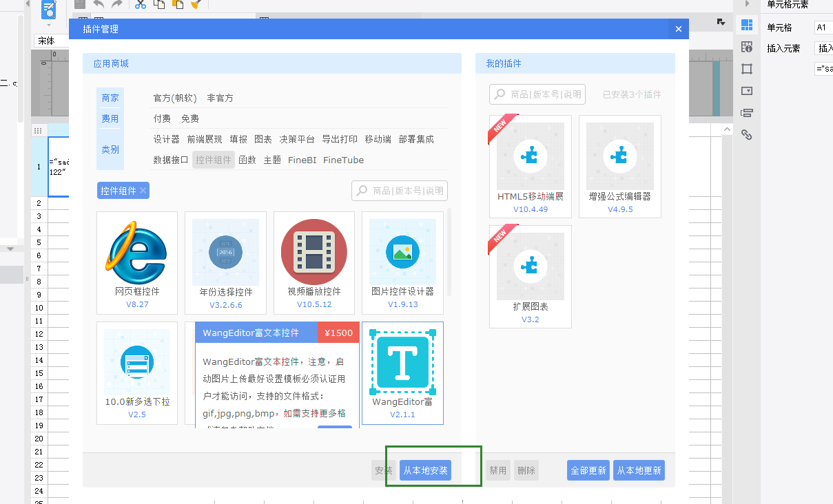Choose the 移动端 category
Image resolution: width=833 pixels, height=504 pixels.
[x=378, y=139]
